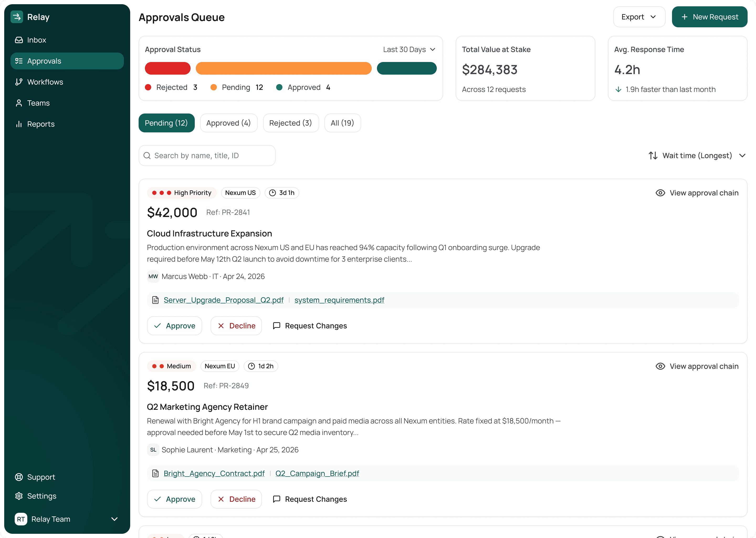756x538 pixels.
Task: Click the search by name, title, ID field
Action: (x=207, y=155)
